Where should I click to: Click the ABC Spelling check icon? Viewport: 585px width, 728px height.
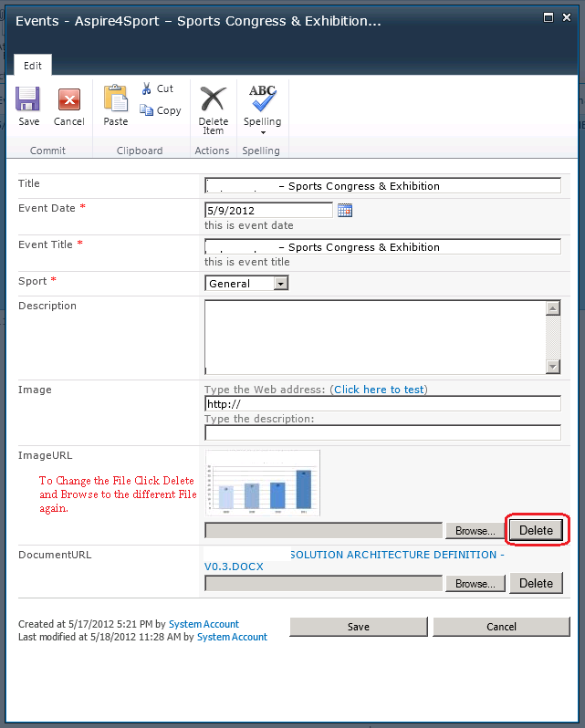262,98
